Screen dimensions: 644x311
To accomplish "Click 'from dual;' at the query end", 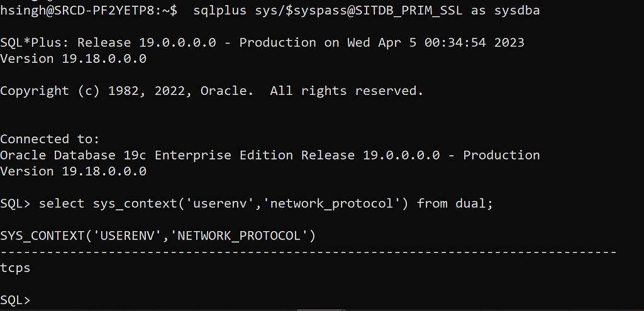I will (x=455, y=204).
